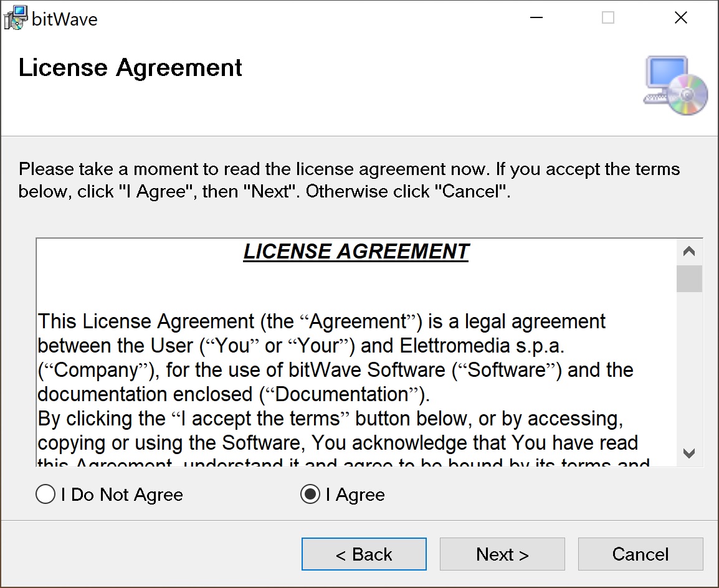
Task: Click the computer and CD setup icon
Action: click(675, 85)
